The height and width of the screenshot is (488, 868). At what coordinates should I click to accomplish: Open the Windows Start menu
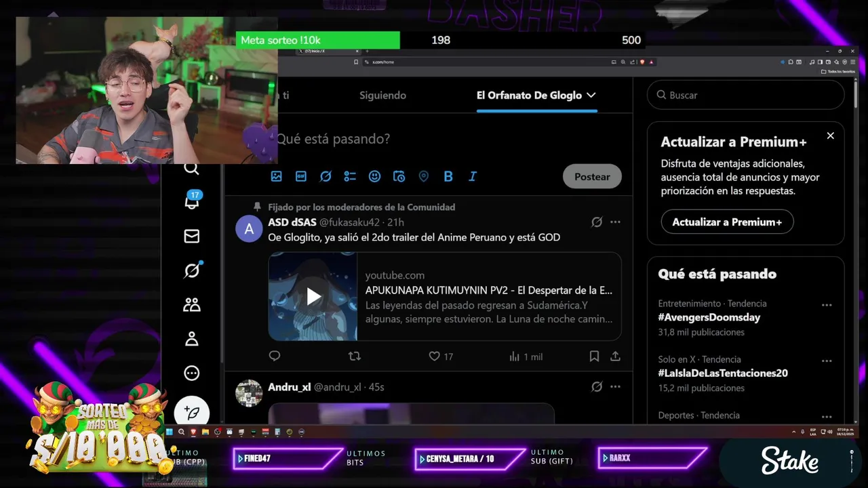[x=170, y=432]
